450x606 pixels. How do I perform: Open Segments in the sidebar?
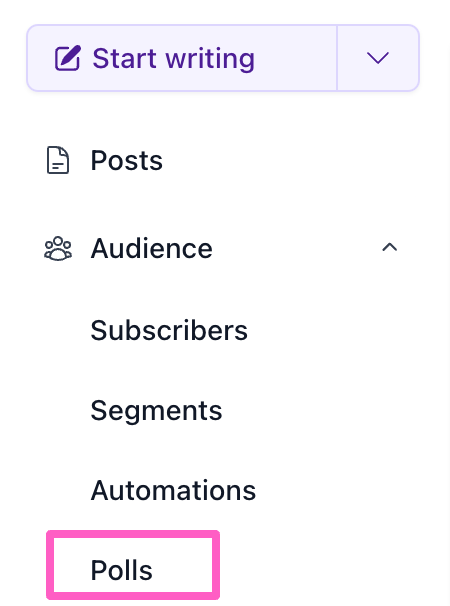click(x=156, y=410)
